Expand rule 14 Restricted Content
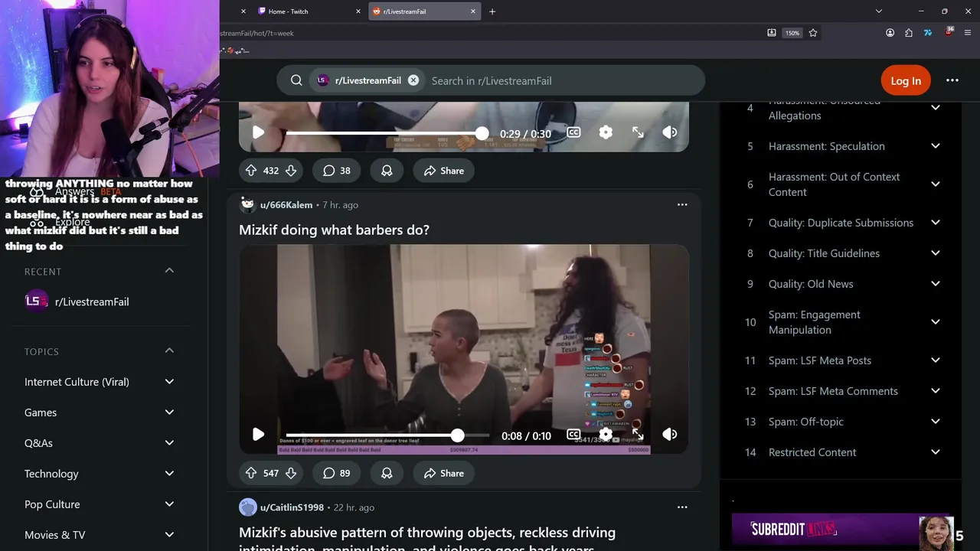The width and height of the screenshot is (980, 551). [x=936, y=452]
